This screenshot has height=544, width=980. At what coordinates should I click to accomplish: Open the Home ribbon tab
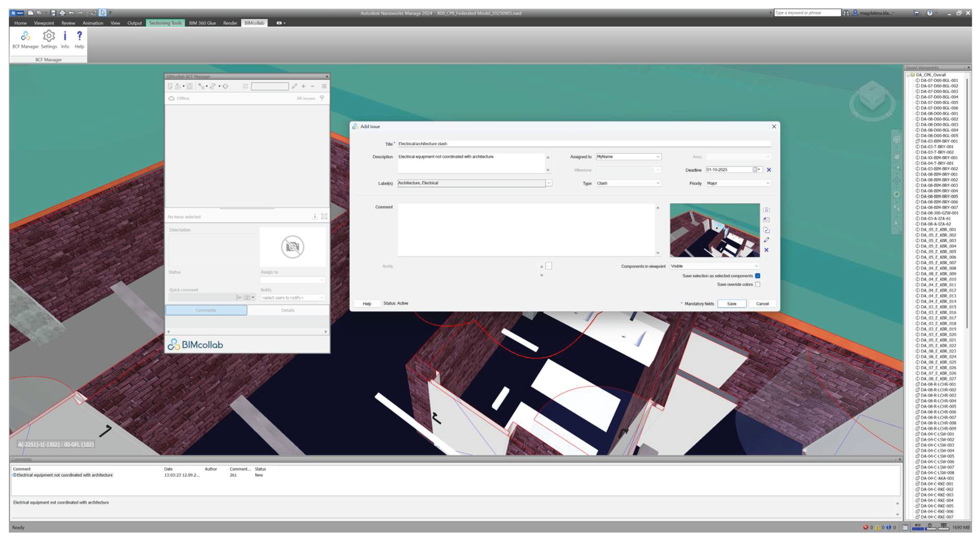[x=21, y=23]
